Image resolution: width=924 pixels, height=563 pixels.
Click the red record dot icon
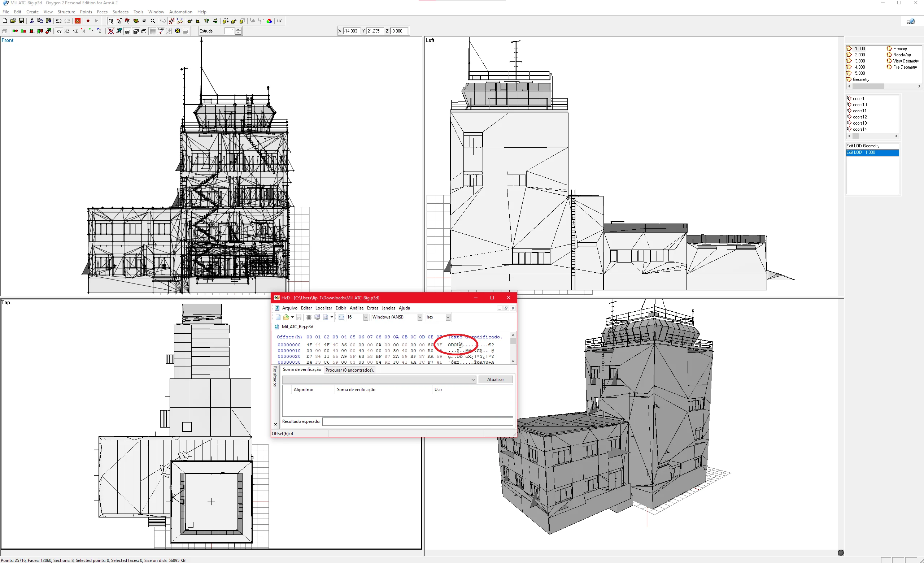click(x=88, y=21)
